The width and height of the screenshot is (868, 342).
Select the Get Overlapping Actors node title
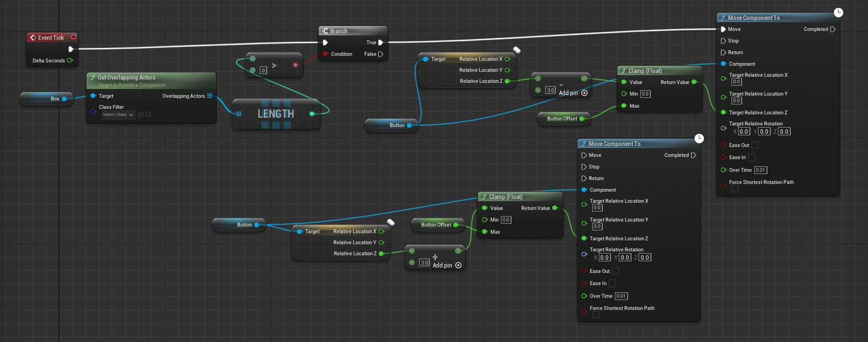coord(127,78)
